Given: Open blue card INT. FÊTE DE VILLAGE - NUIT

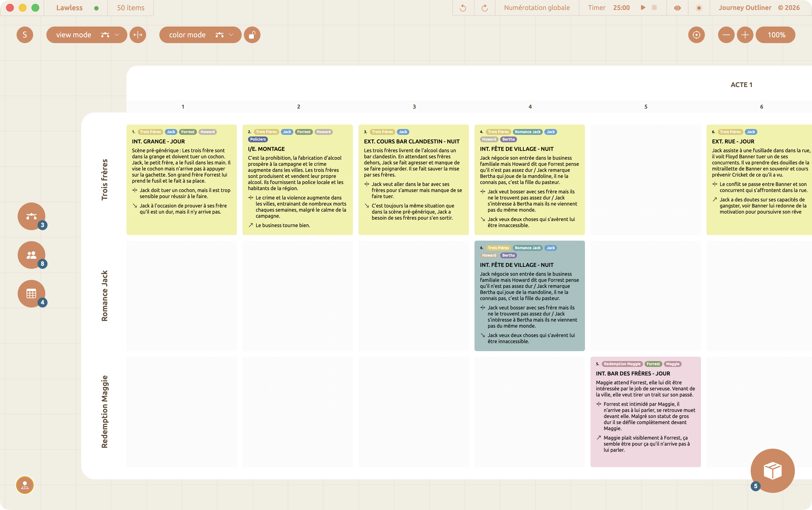Looking at the screenshot, I should pos(529,296).
